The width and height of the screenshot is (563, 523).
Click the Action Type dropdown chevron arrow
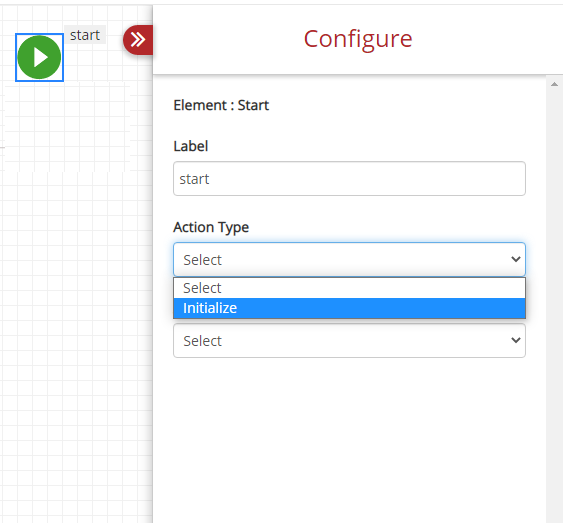pos(516,259)
